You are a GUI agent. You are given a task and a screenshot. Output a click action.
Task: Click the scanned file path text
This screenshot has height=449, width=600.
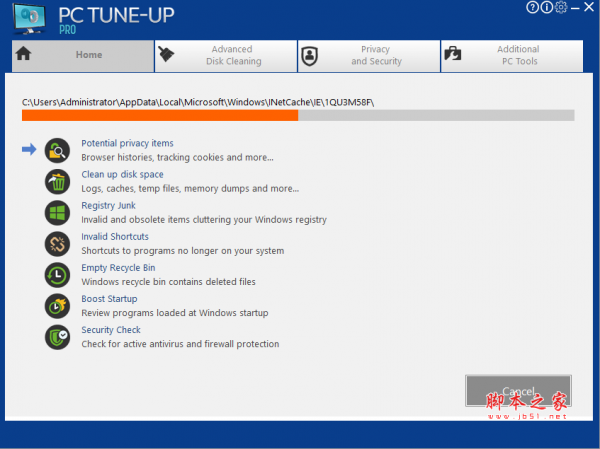pos(198,102)
